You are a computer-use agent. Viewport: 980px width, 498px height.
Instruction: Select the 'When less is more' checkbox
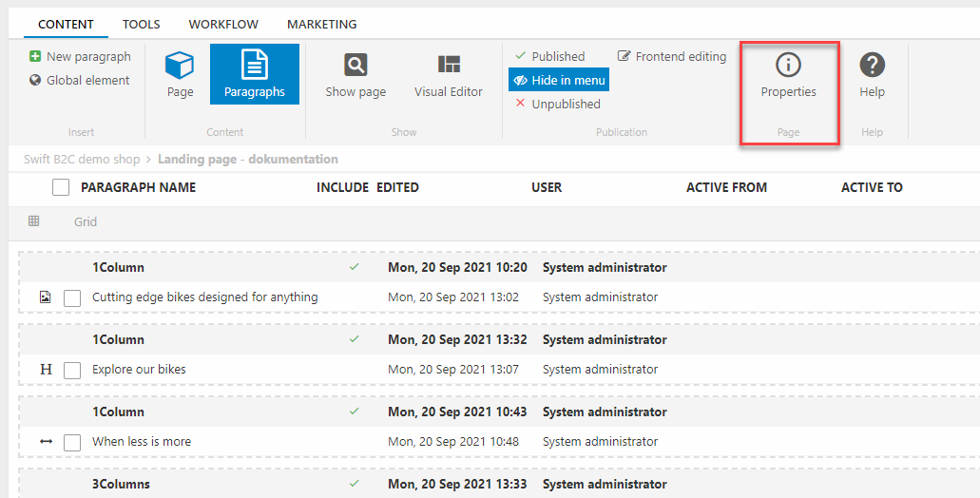(x=72, y=442)
